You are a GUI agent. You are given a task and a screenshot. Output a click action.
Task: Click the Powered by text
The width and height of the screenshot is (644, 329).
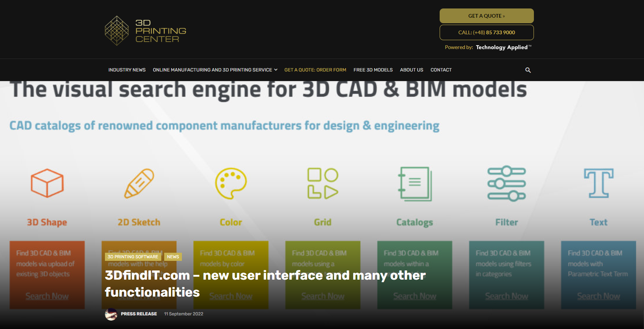click(x=459, y=47)
